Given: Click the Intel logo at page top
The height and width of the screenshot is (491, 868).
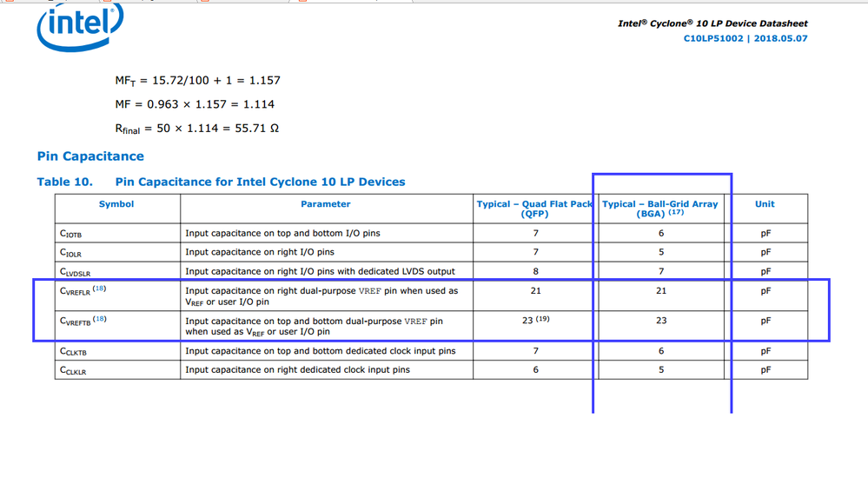Looking at the screenshot, I should point(80,28).
